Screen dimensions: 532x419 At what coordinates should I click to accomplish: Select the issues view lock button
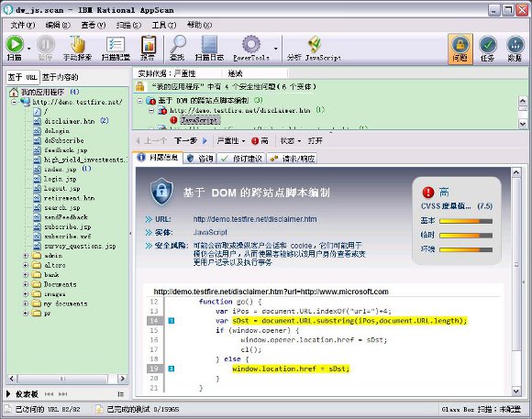[460, 49]
